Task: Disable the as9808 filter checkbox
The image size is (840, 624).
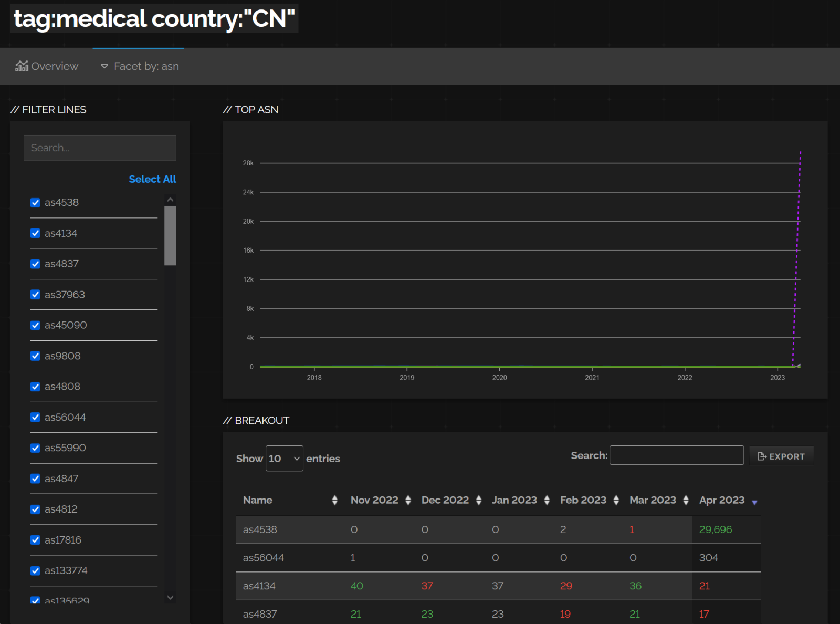Action: click(35, 356)
